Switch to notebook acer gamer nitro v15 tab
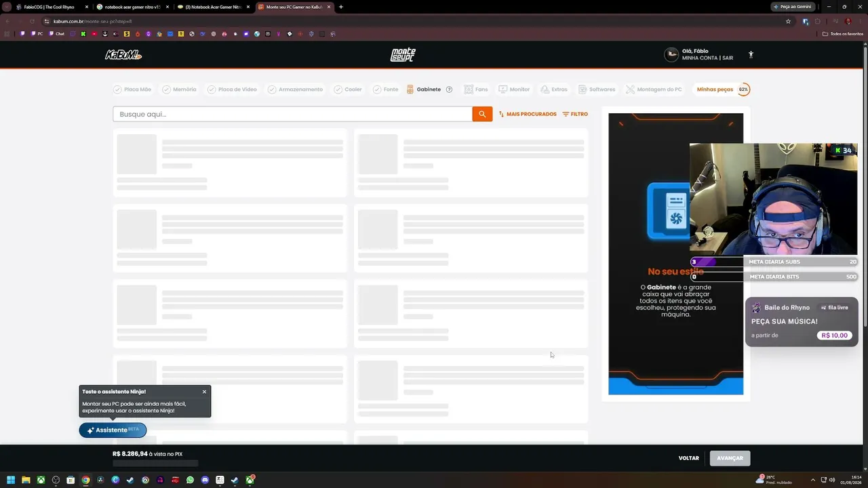Screen dimensions: 868x488 pyautogui.click(x=132, y=7)
